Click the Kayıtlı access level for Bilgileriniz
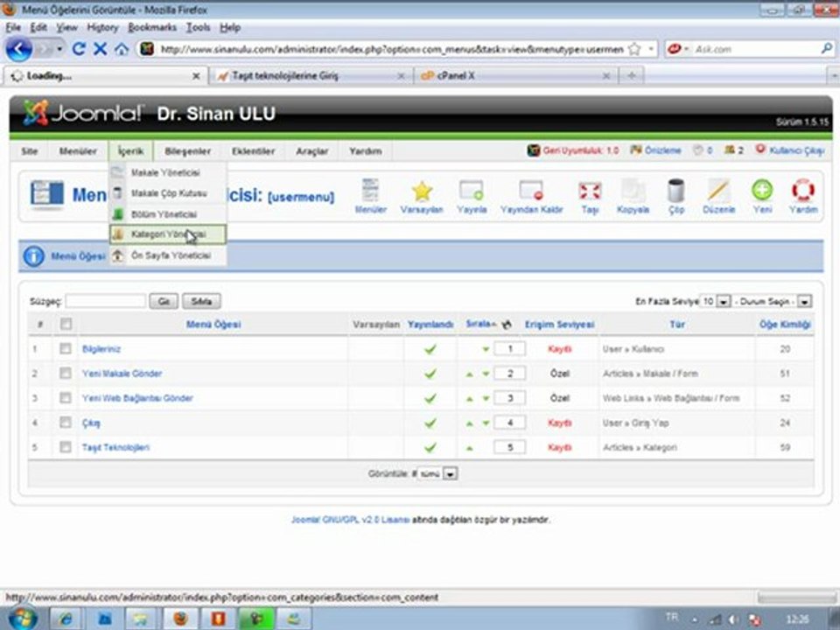This screenshot has width=840, height=630. pos(559,349)
